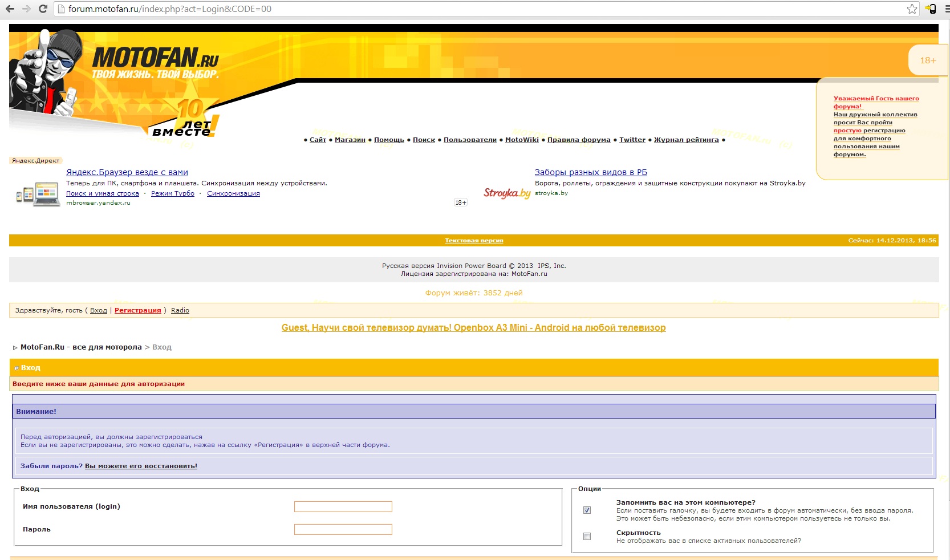
Task: Open the stroyka.by URL link
Action: pyautogui.click(x=551, y=193)
